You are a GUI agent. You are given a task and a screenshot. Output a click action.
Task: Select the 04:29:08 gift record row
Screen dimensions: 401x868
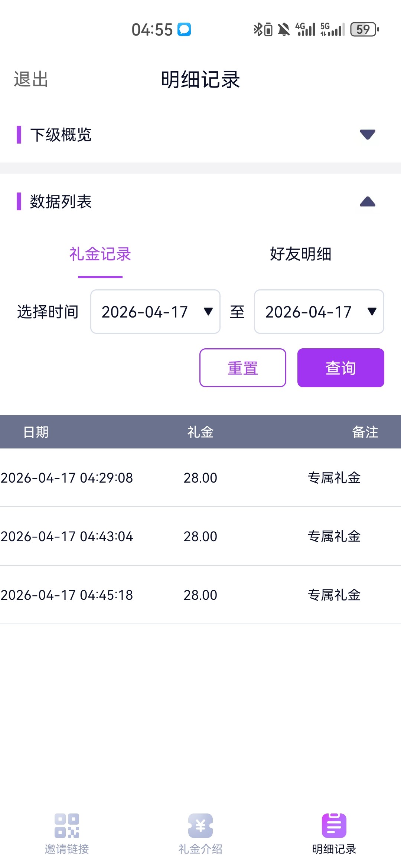pyautogui.click(x=200, y=478)
